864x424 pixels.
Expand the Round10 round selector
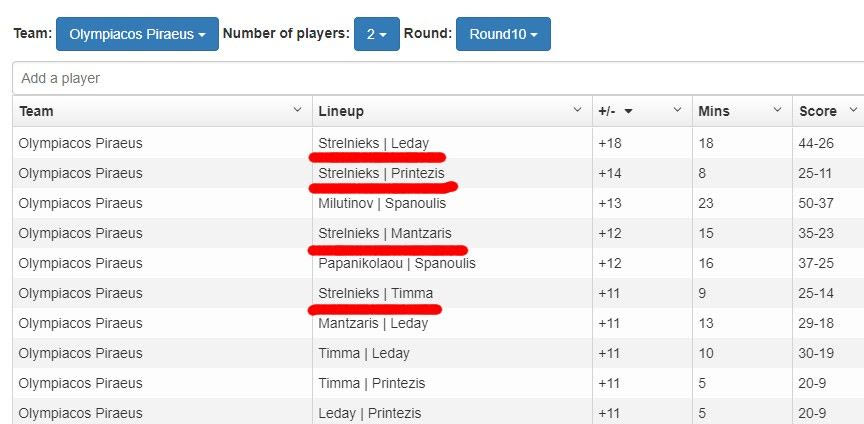click(503, 34)
